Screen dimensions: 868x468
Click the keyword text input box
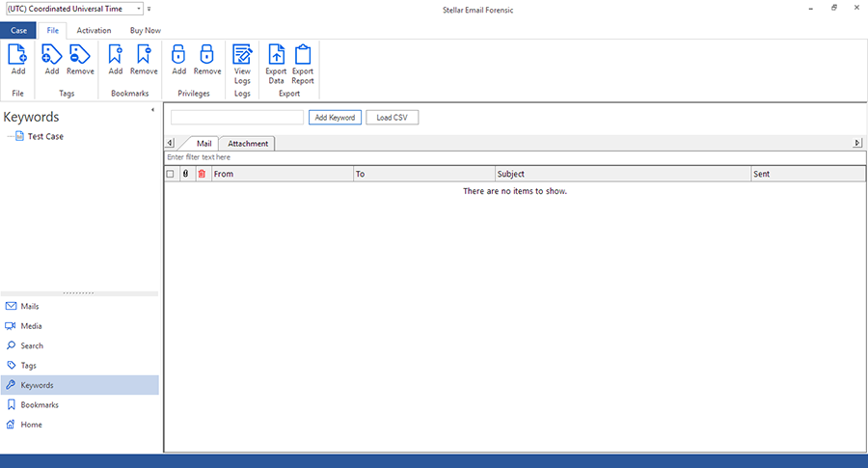(x=237, y=118)
